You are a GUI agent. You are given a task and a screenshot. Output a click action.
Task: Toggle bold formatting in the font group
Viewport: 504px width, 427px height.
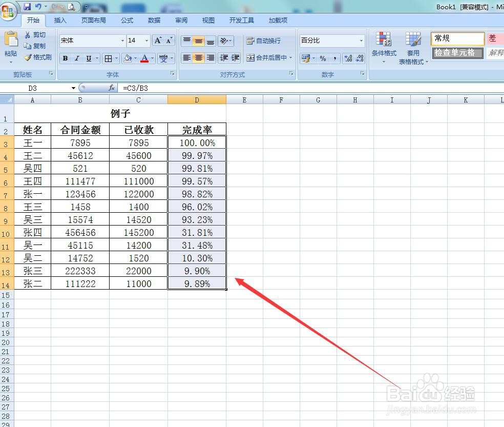[65, 58]
